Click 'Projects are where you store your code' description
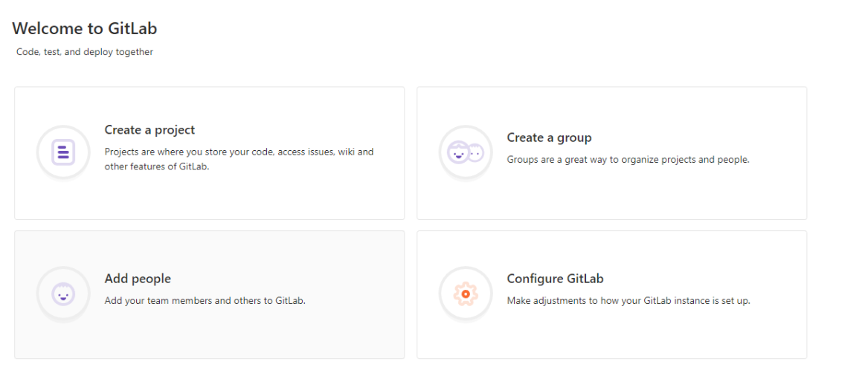Screen dimensions: 868x376 pyautogui.click(x=239, y=159)
